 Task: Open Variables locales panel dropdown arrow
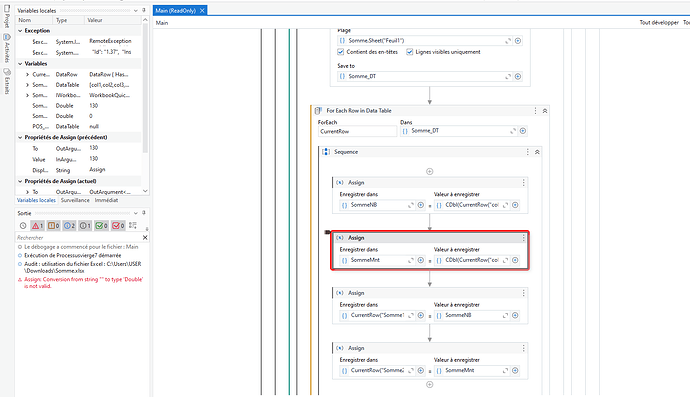[x=136, y=10]
